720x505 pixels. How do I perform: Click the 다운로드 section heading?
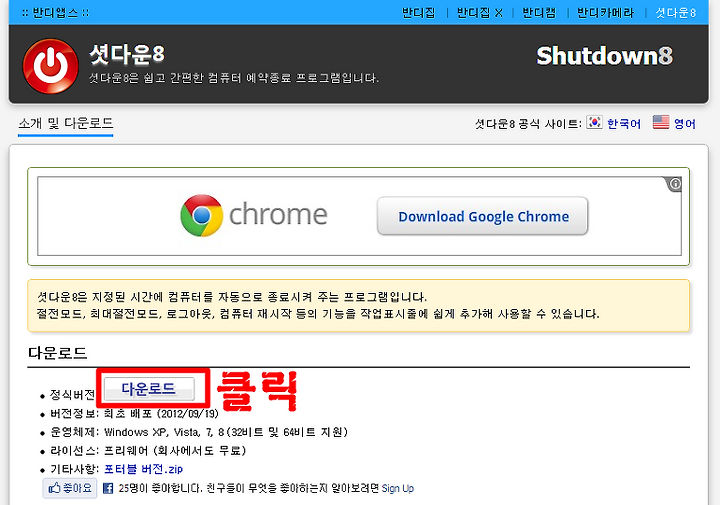click(57, 353)
